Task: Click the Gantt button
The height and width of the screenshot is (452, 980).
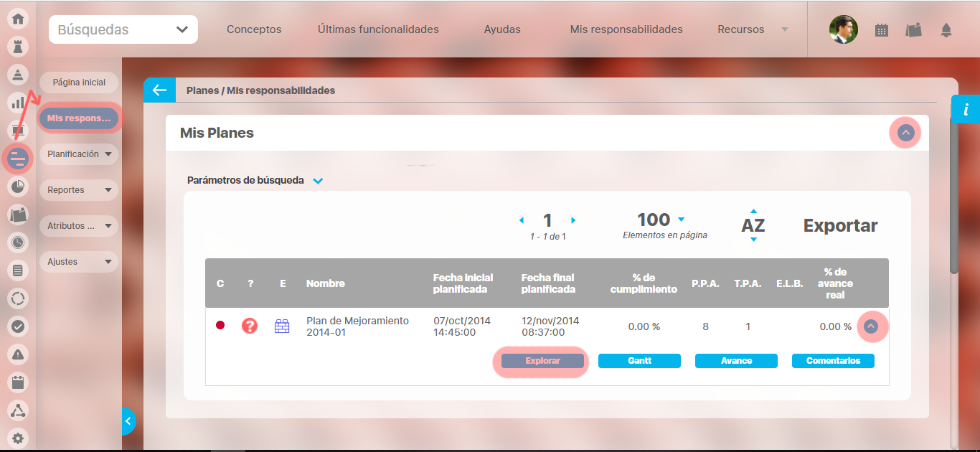Action: (639, 361)
